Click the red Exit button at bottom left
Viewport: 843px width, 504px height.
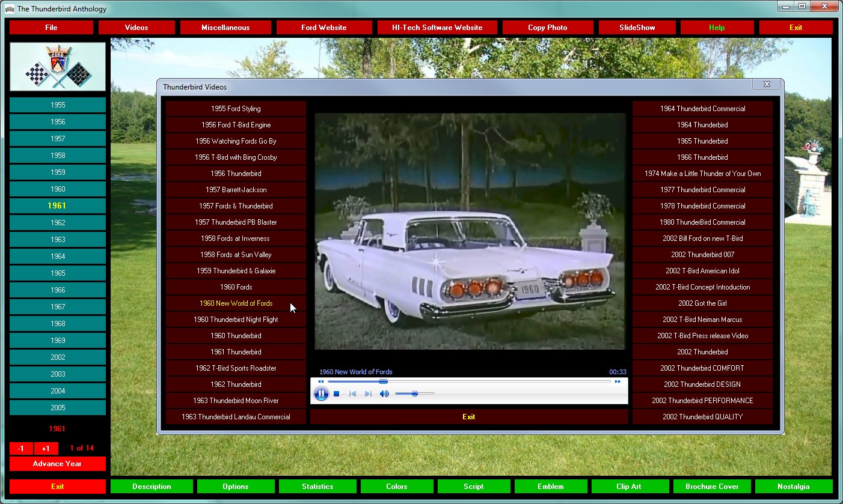click(58, 487)
